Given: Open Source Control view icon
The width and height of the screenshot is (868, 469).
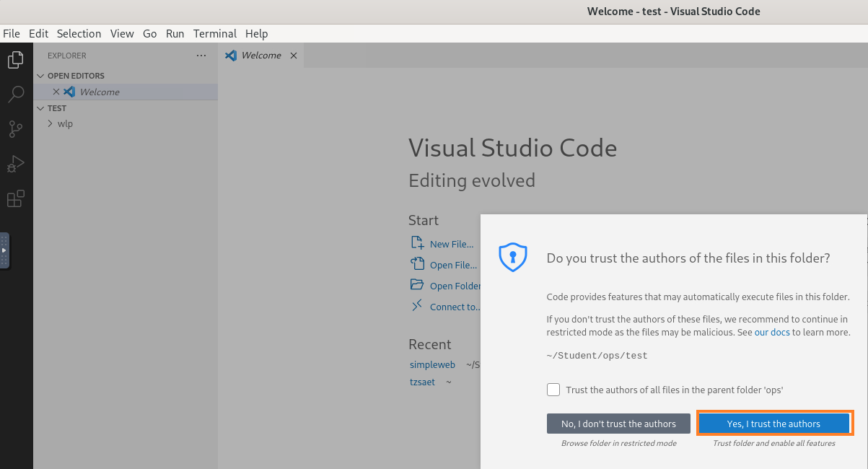Looking at the screenshot, I should pyautogui.click(x=15, y=129).
